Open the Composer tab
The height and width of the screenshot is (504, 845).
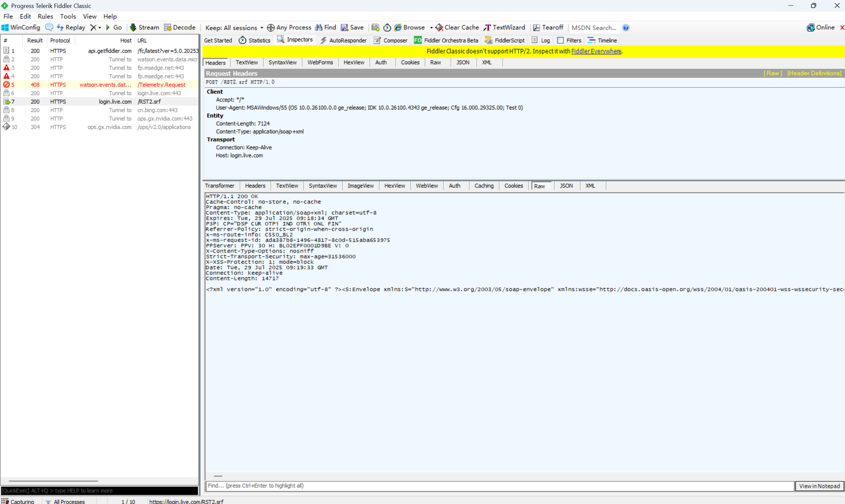tap(391, 40)
